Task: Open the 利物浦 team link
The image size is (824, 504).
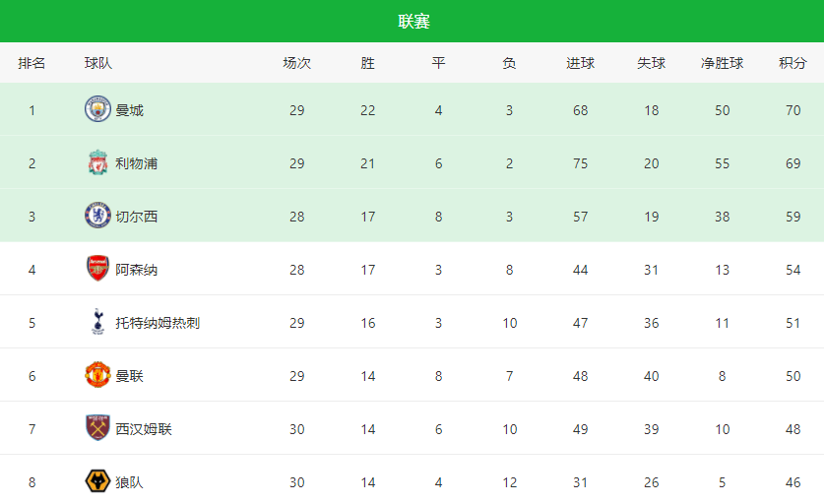Action: 137,163
